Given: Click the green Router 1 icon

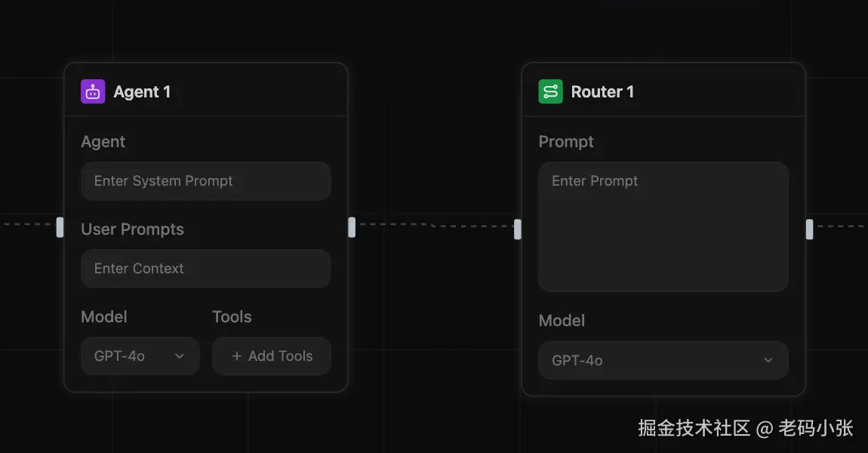Looking at the screenshot, I should [x=550, y=92].
